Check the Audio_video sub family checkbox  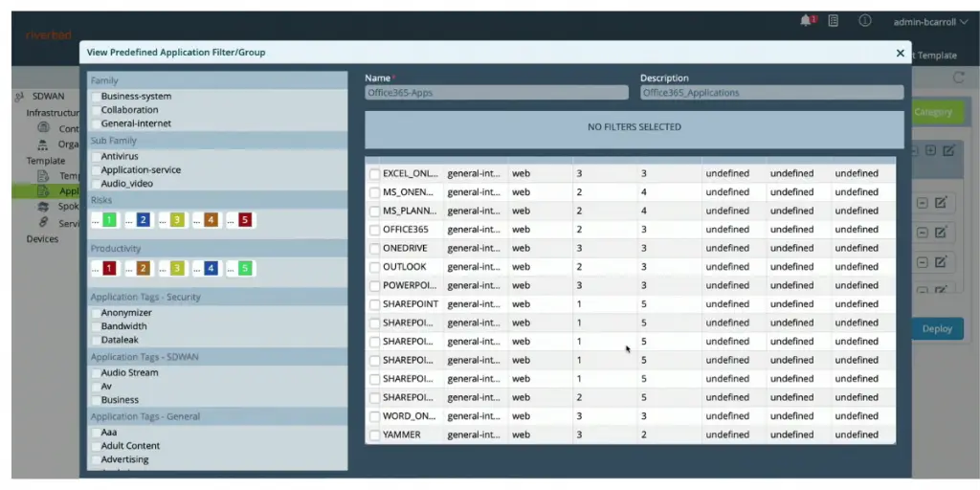95,184
